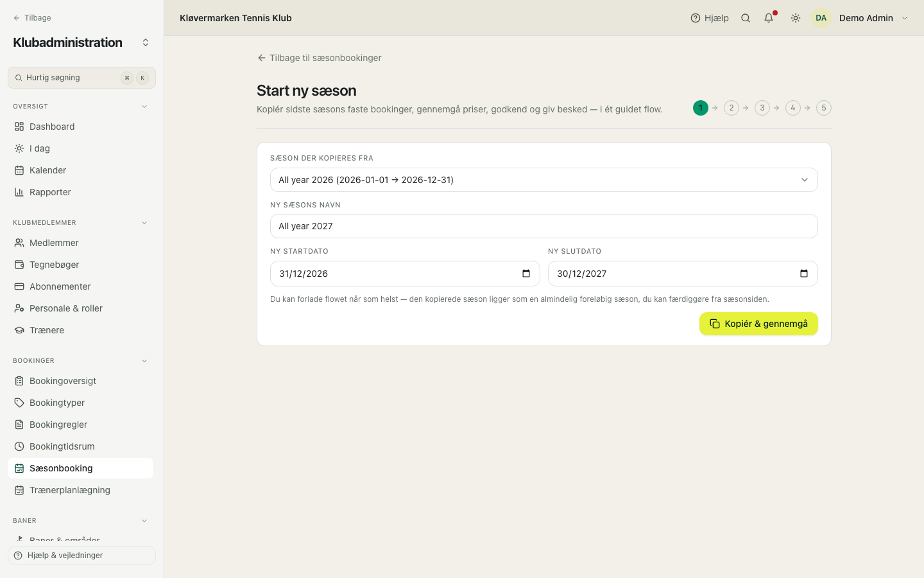Viewport: 924px width, 578px height.
Task: Jump to step 4 of the wizard
Action: 793,108
